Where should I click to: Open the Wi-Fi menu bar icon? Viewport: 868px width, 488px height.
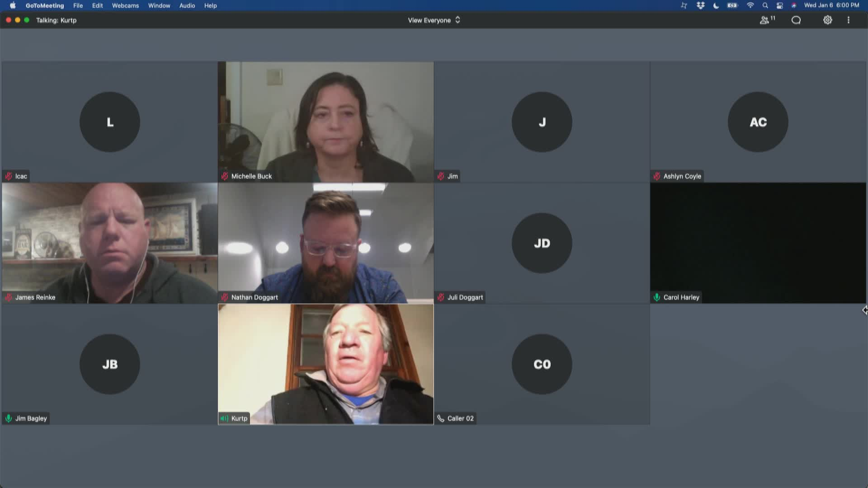click(750, 5)
